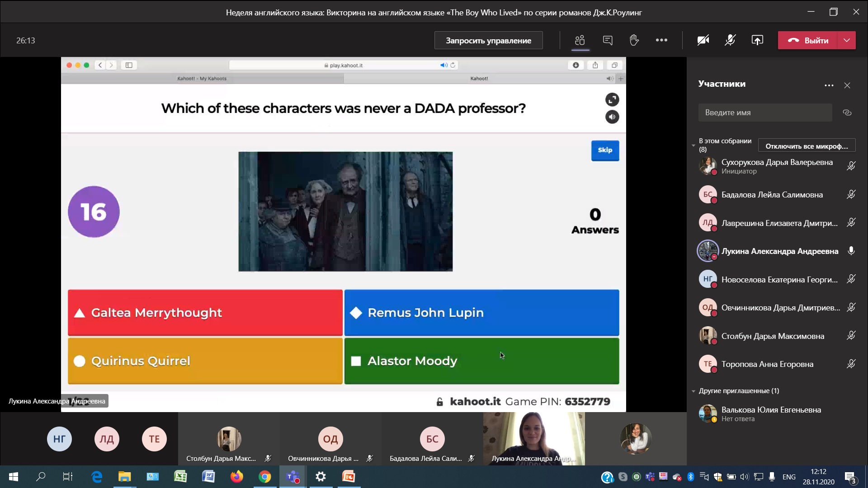This screenshot has width=868, height=488.
Task: Open Windows Start menu
Action: (14, 477)
